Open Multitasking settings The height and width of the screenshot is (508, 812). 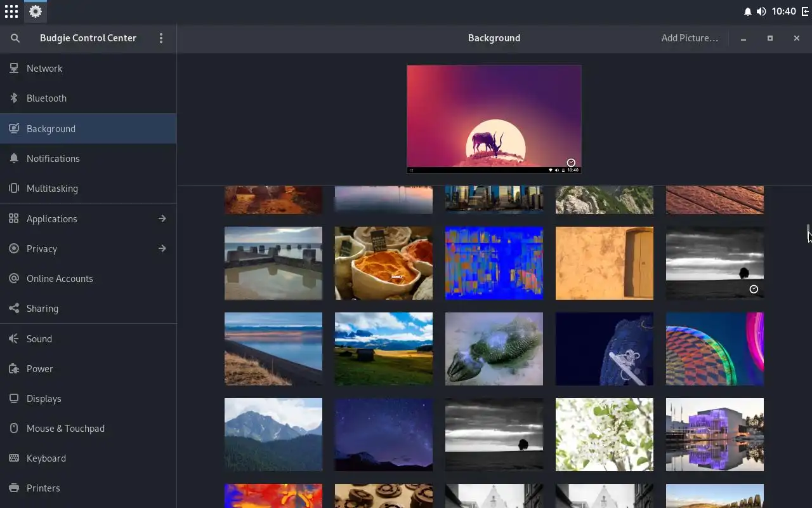[x=88, y=189]
